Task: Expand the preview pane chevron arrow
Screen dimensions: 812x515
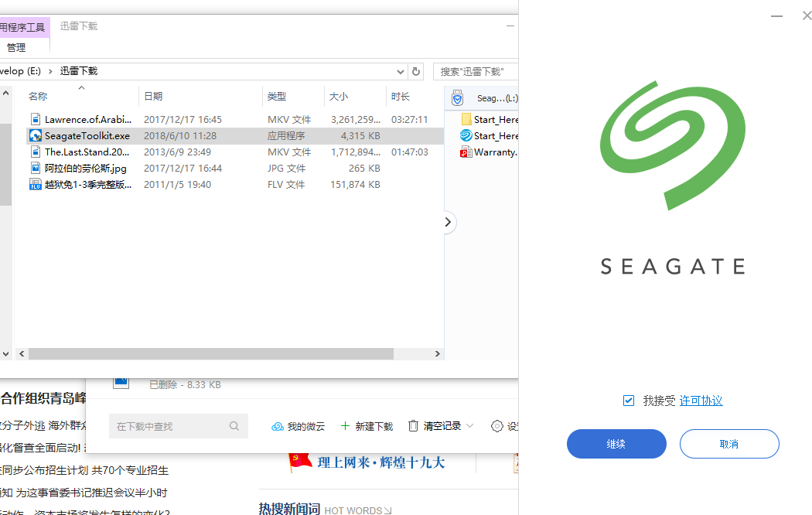Action: point(448,222)
